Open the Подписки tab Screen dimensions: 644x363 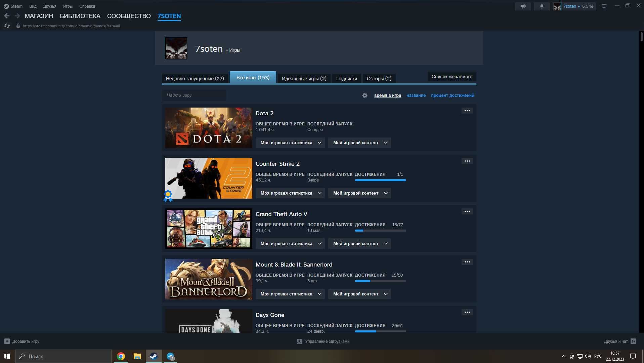pyautogui.click(x=347, y=79)
